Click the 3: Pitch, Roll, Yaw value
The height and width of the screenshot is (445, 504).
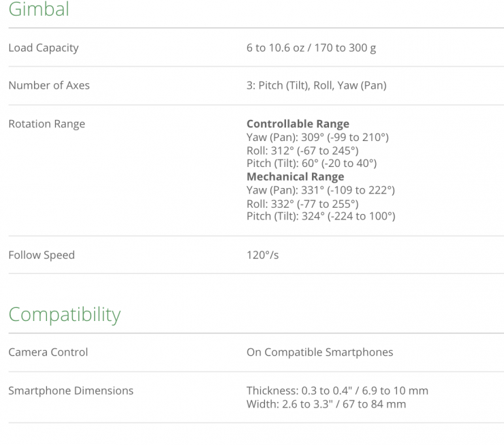click(x=316, y=86)
